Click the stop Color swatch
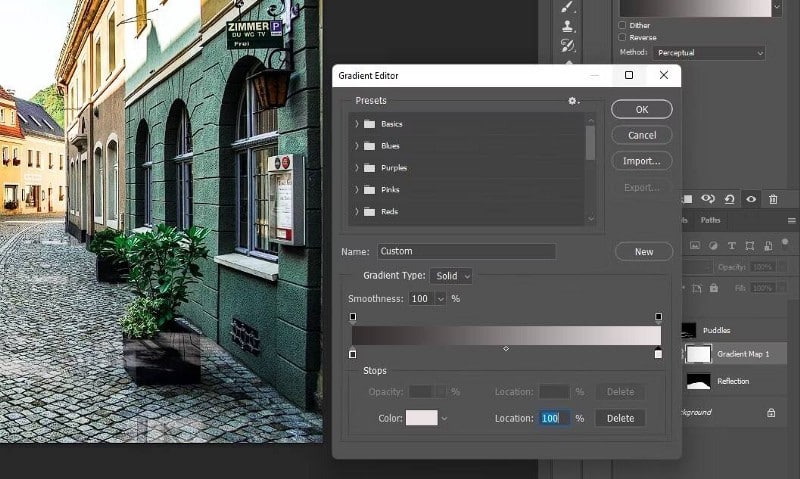The image size is (800, 479). [421, 418]
